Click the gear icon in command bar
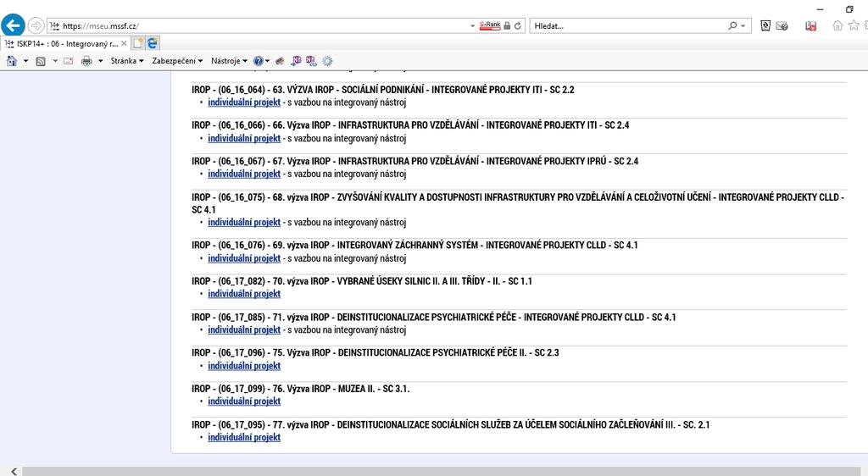The width and height of the screenshot is (868, 476). (x=327, y=61)
